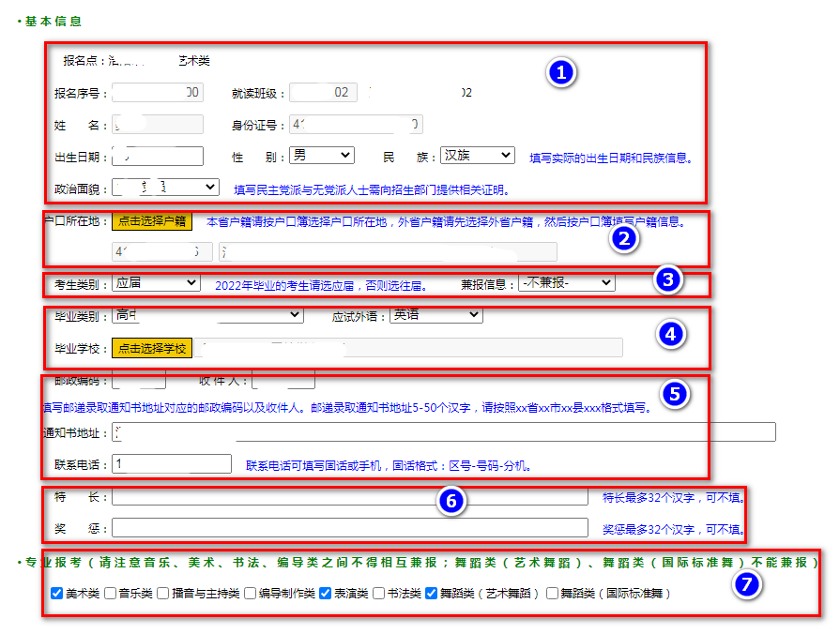
Task: Open the 应试外语 dropdown showing 英语
Action: click(x=436, y=315)
